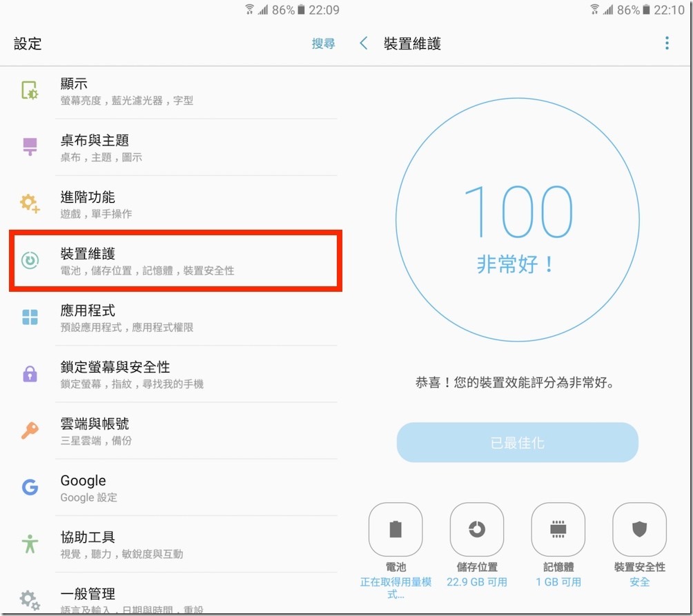Tap the 設定 screen title
Screen dimensions: 693x616
[28, 43]
